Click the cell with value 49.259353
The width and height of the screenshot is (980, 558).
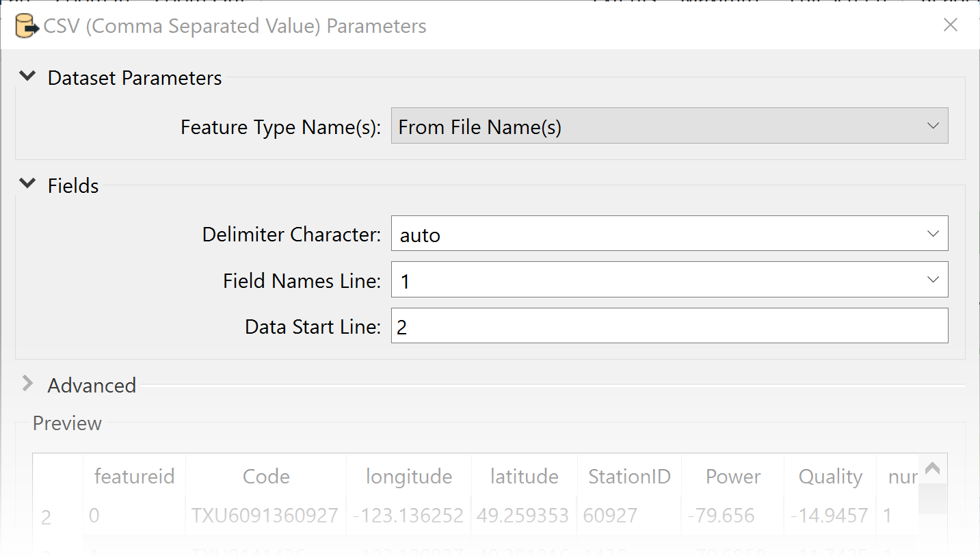(524, 516)
